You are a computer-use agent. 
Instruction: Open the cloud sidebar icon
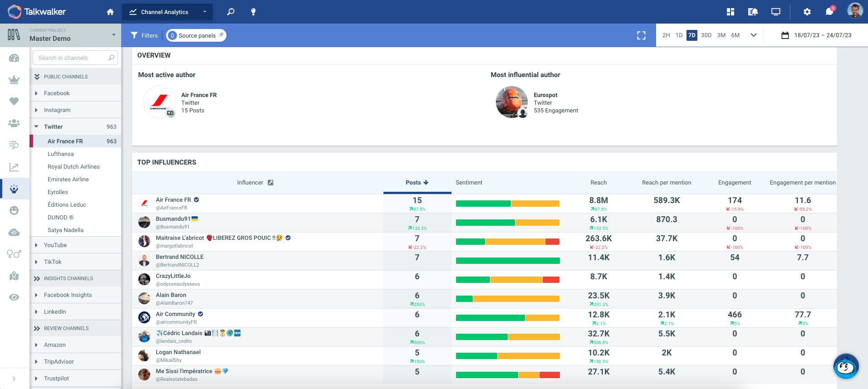point(14,232)
